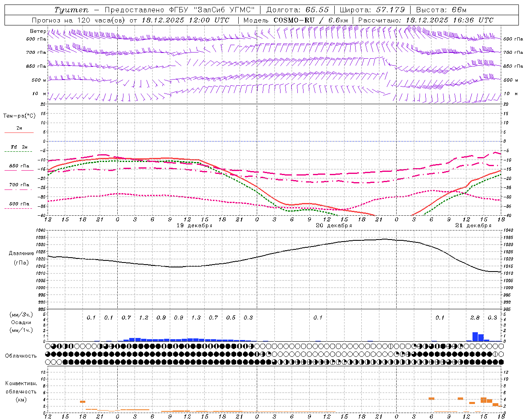Click the orange convective bar above hour 18 on 18 December
The width and height of the screenshot is (525, 420).
click(82, 402)
